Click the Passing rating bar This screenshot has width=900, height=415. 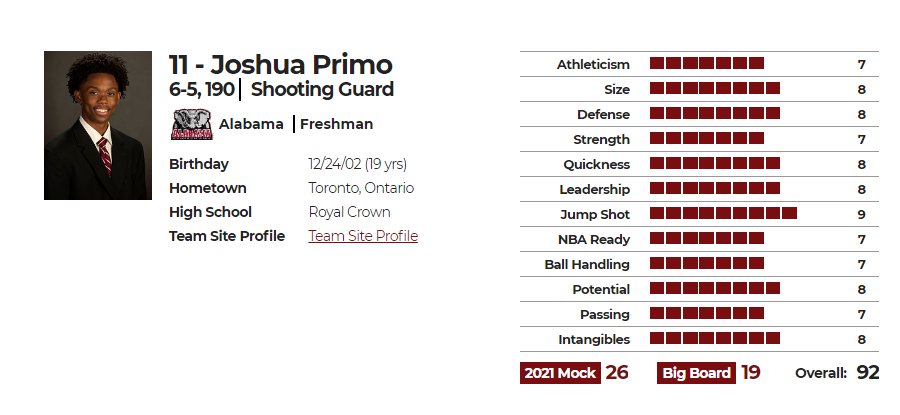click(707, 313)
